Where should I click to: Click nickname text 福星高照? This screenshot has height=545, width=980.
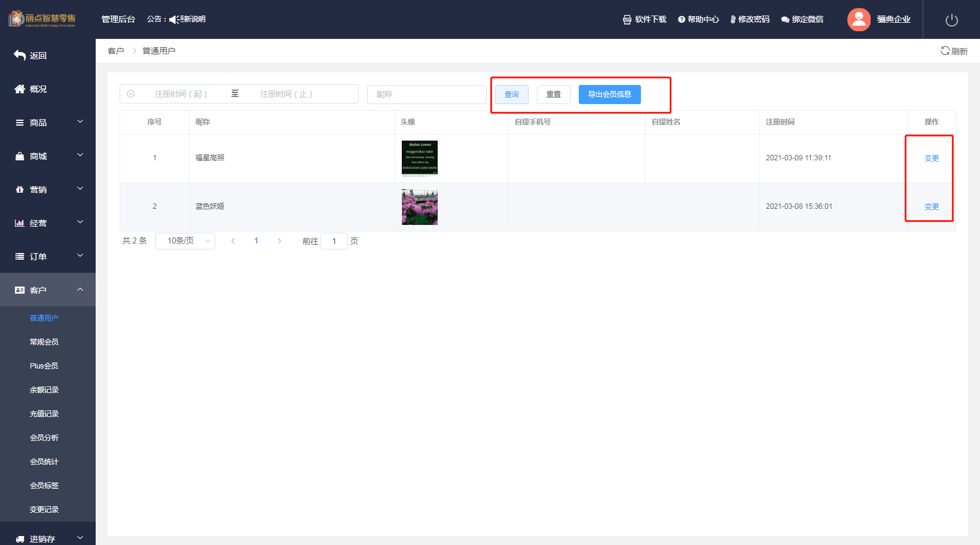tap(210, 158)
